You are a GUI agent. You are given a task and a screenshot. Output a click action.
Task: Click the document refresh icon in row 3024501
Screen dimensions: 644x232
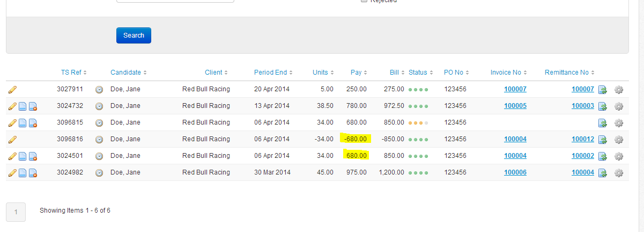pos(603,156)
